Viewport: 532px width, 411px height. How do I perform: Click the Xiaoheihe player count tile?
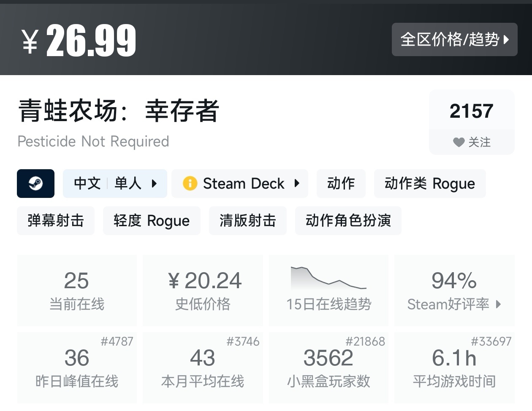pos(328,367)
